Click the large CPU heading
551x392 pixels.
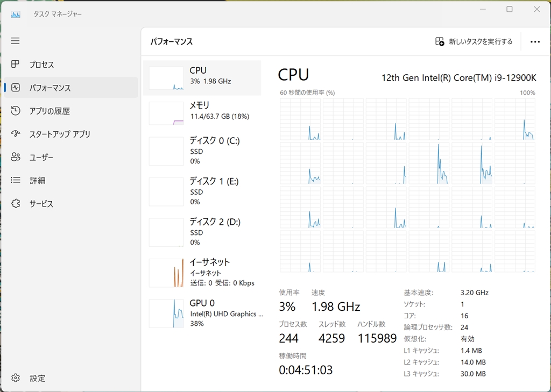293,74
